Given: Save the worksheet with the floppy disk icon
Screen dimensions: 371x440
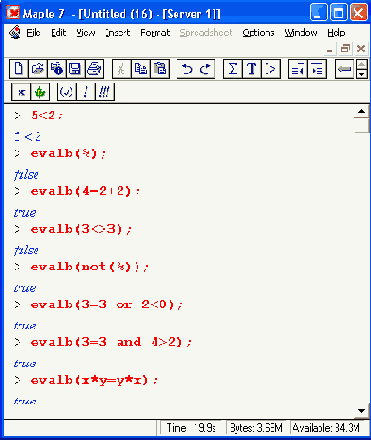Looking at the screenshot, I should (x=75, y=69).
